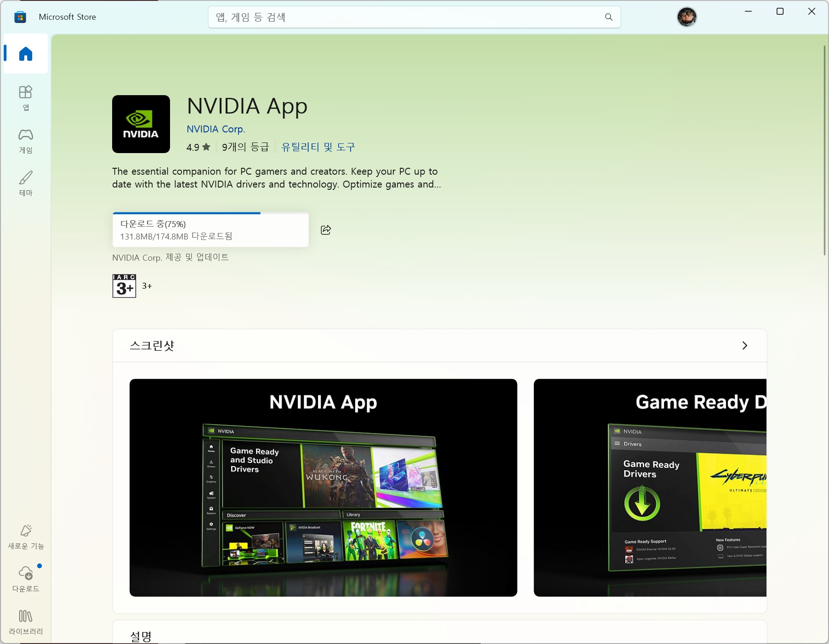Open the 라이브러리 (Library) page
This screenshot has height=644, width=829.
[x=26, y=622]
